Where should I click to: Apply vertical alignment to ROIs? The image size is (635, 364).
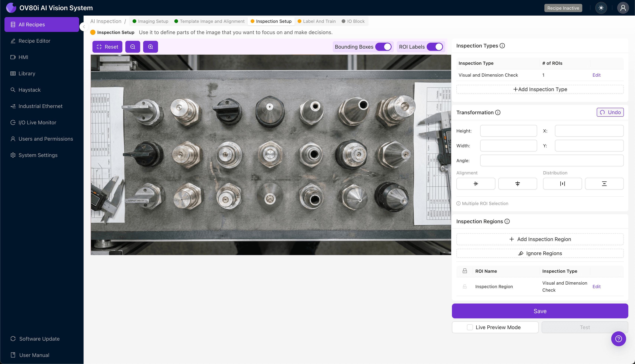(x=517, y=183)
